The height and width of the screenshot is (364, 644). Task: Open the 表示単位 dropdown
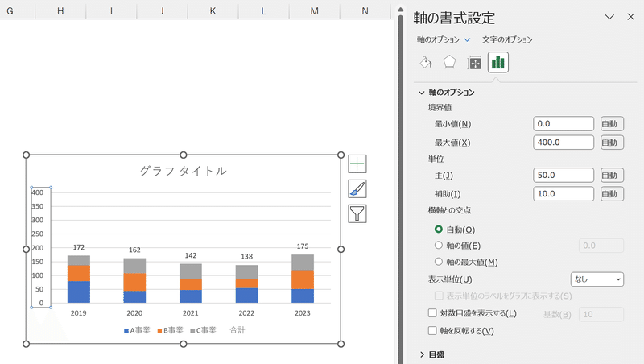597,279
